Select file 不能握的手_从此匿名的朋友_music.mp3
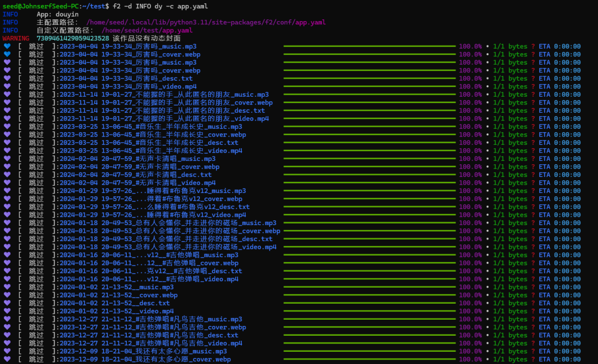 tap(164, 94)
